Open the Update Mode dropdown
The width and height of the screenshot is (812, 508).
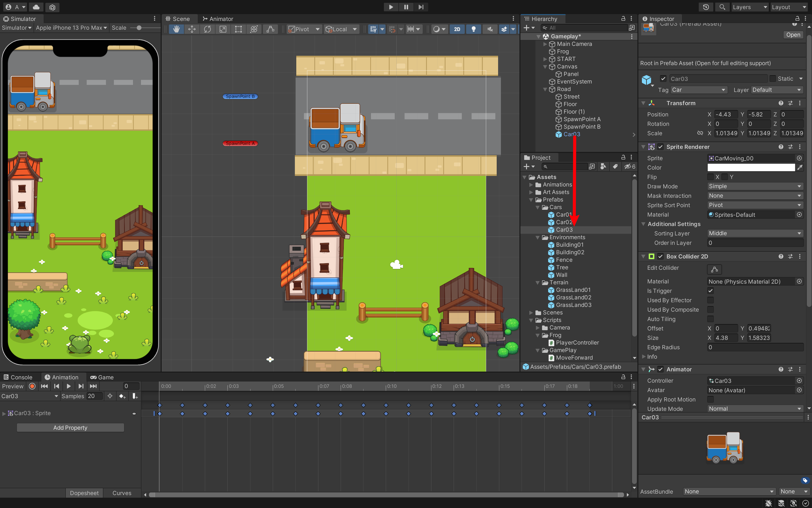point(755,409)
